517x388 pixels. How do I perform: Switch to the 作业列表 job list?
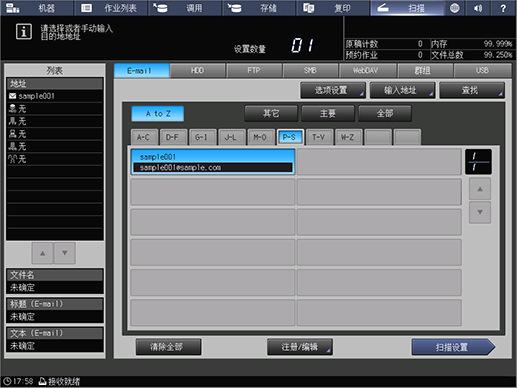111,8
